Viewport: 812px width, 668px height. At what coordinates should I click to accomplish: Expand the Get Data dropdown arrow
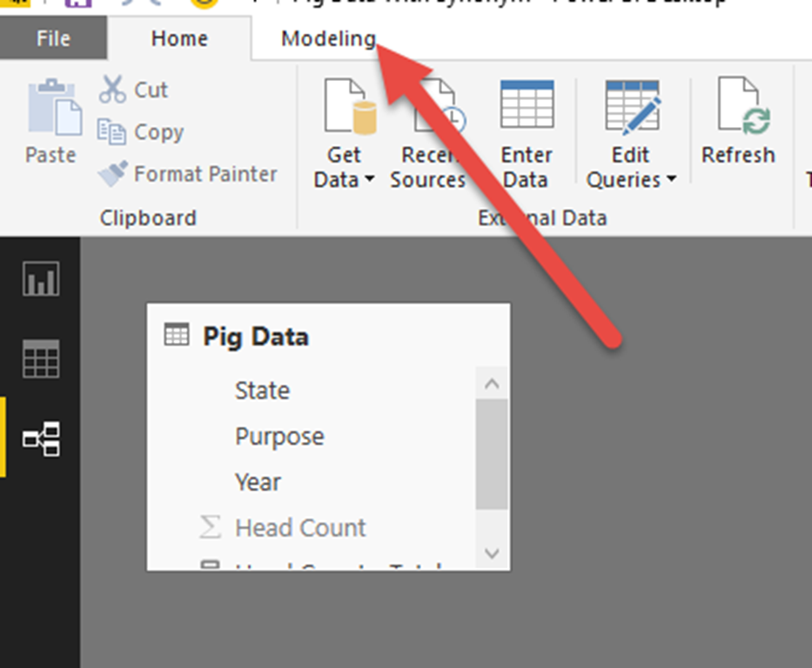369,180
